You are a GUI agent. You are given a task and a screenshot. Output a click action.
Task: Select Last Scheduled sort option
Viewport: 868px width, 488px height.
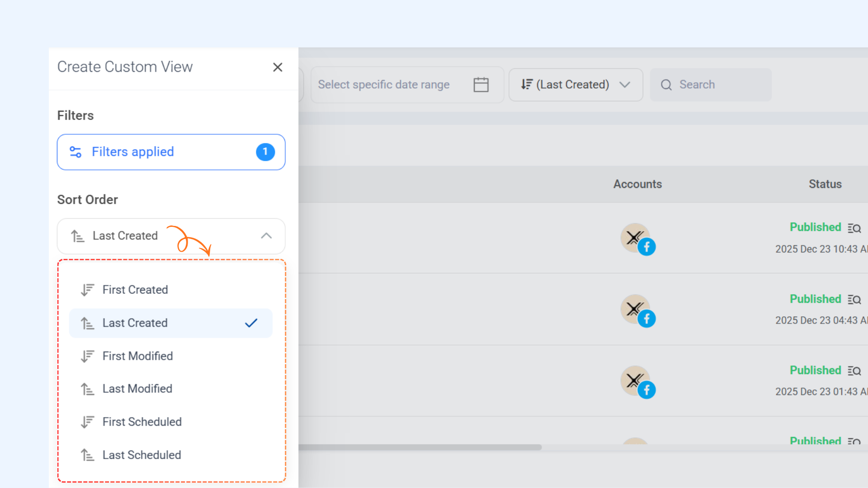point(142,455)
